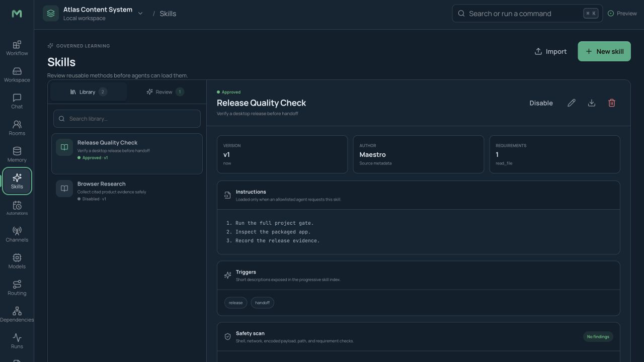
Task: Switch to the Library tab
Action: click(x=88, y=92)
